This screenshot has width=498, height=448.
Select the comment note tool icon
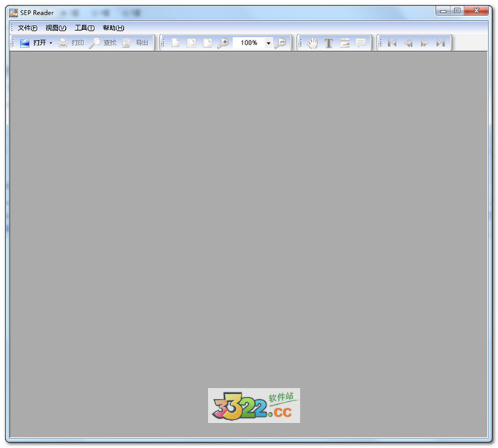361,42
